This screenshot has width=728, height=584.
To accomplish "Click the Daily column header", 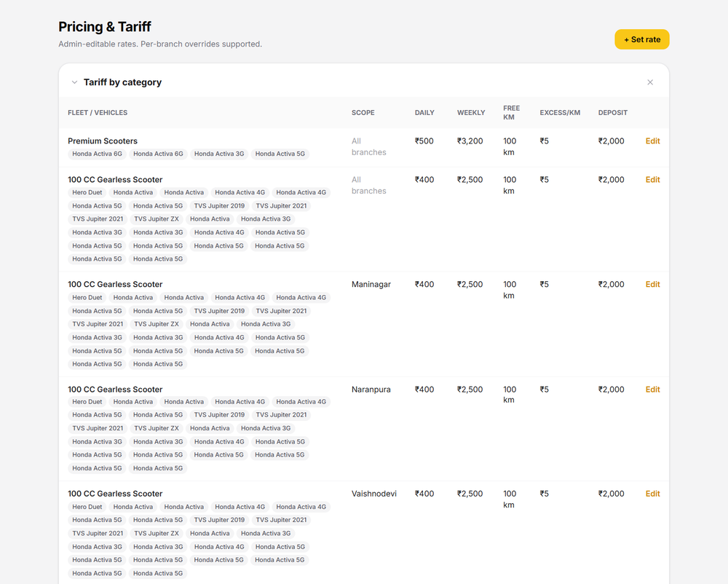I will click(424, 113).
